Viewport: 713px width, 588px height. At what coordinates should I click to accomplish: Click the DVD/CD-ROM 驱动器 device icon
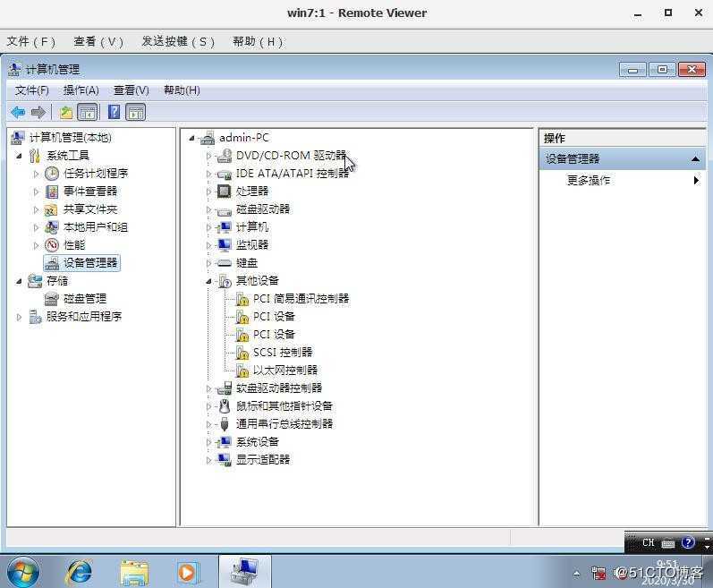tap(225, 156)
